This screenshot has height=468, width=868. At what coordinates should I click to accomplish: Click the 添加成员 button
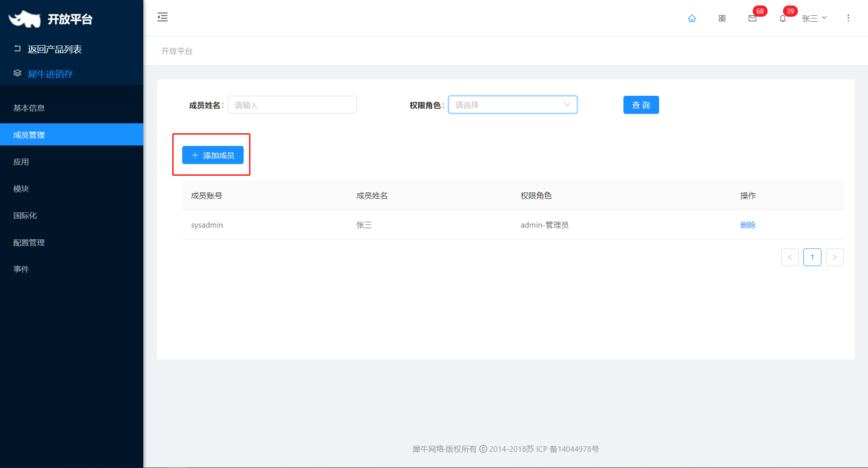pos(213,155)
